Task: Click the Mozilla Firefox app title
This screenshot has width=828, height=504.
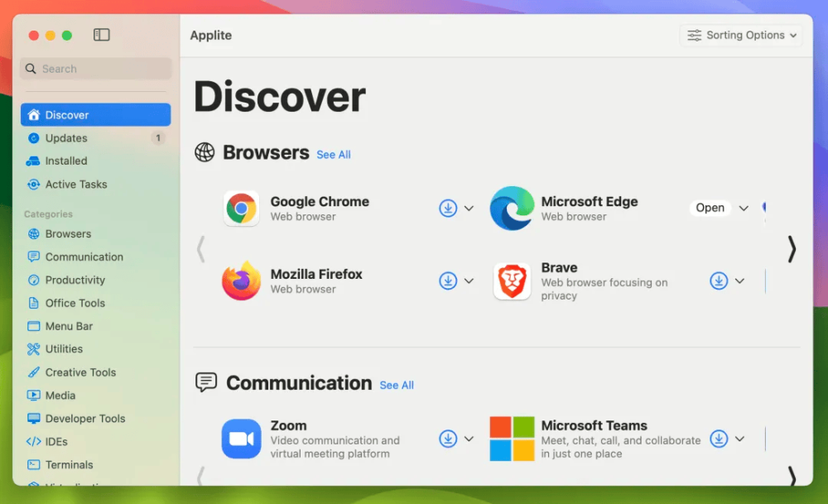Action: (316, 275)
